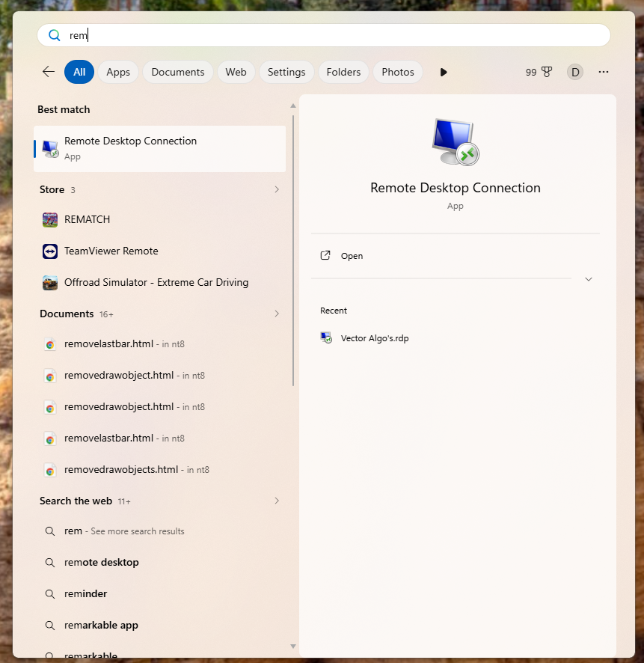Viewport: 644px width, 663px height.
Task: Collapse the preview panel with the down chevron
Action: click(x=589, y=278)
